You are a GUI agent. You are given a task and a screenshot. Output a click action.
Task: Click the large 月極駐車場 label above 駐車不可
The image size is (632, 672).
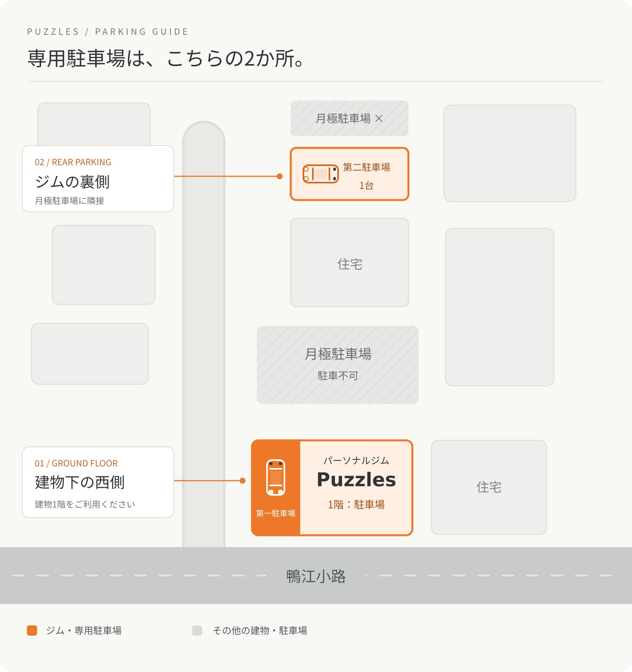[338, 354]
